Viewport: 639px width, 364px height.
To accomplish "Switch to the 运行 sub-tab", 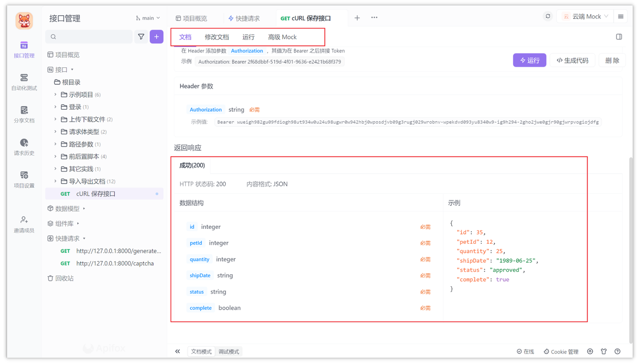I will tap(248, 37).
